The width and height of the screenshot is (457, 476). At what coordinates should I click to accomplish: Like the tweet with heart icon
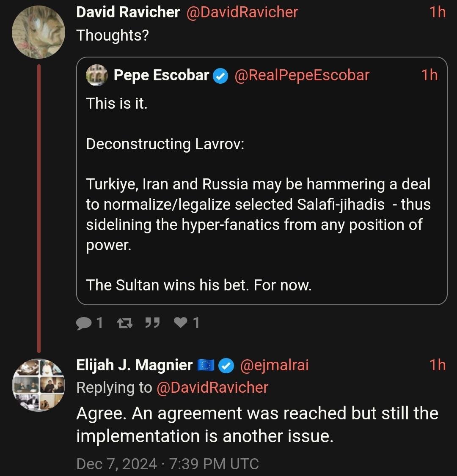[181, 323]
